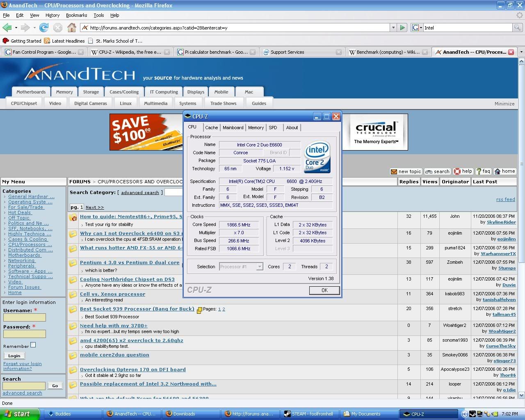Screen dimensions: 525x420
Task: Open the address bar history dropdown arrow
Action: 393,27
